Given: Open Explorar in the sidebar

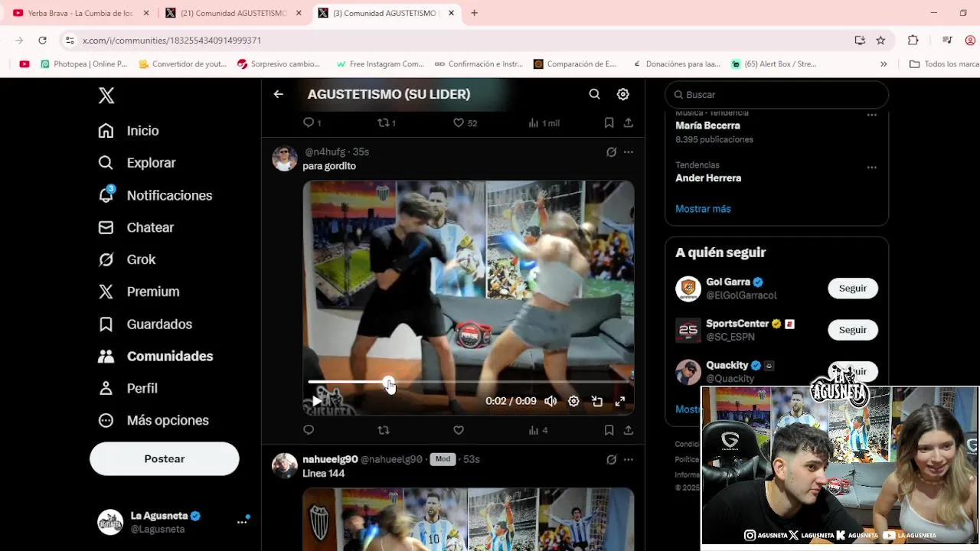Looking at the screenshot, I should (137, 163).
